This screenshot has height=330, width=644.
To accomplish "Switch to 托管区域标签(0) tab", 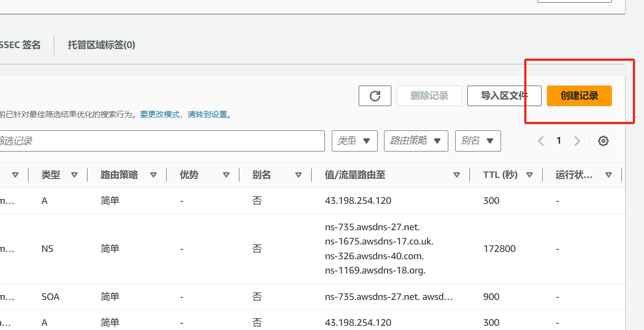I will click(x=101, y=45).
